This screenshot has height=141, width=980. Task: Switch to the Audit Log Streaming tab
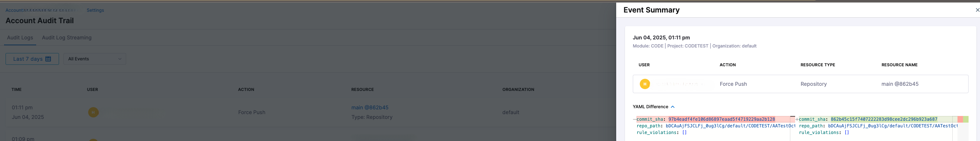point(66,38)
